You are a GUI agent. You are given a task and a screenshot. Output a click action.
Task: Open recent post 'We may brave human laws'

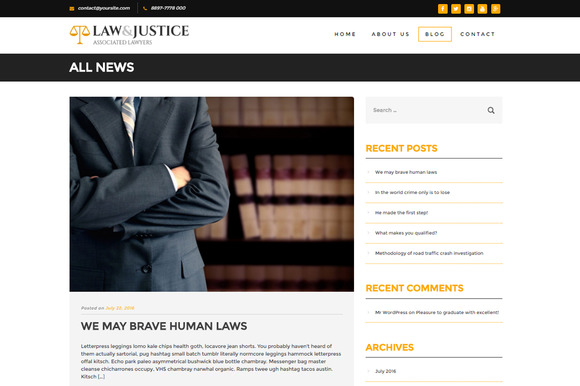[x=406, y=172]
